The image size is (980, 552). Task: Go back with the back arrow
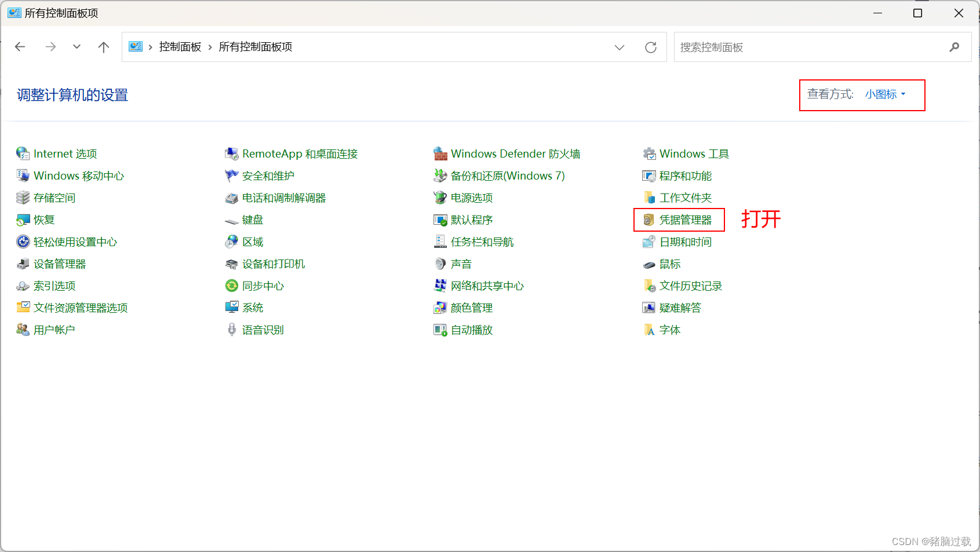(x=20, y=47)
